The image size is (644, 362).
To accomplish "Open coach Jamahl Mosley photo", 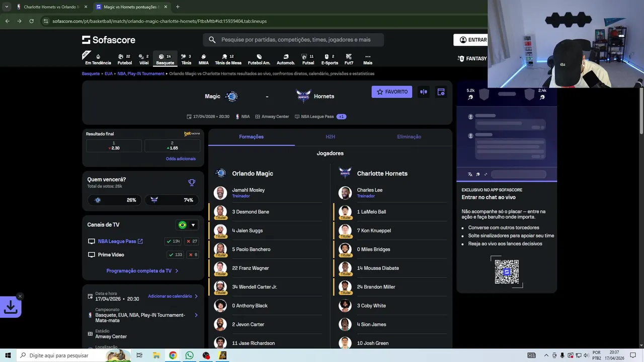I will (220, 193).
